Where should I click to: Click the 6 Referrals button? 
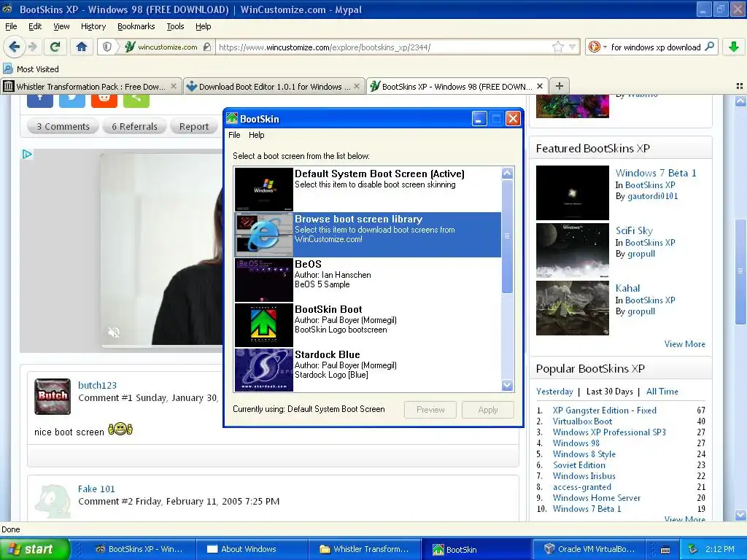pyautogui.click(x=134, y=126)
